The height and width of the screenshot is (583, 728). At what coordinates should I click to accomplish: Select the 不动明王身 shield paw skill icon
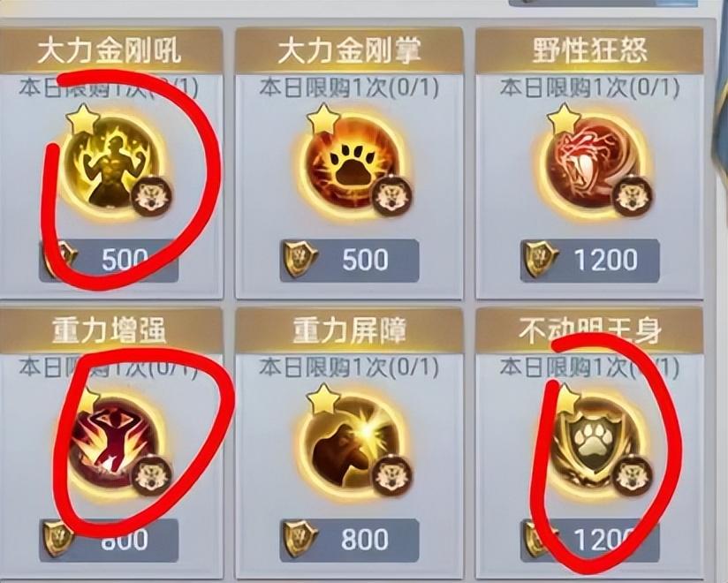590,444
